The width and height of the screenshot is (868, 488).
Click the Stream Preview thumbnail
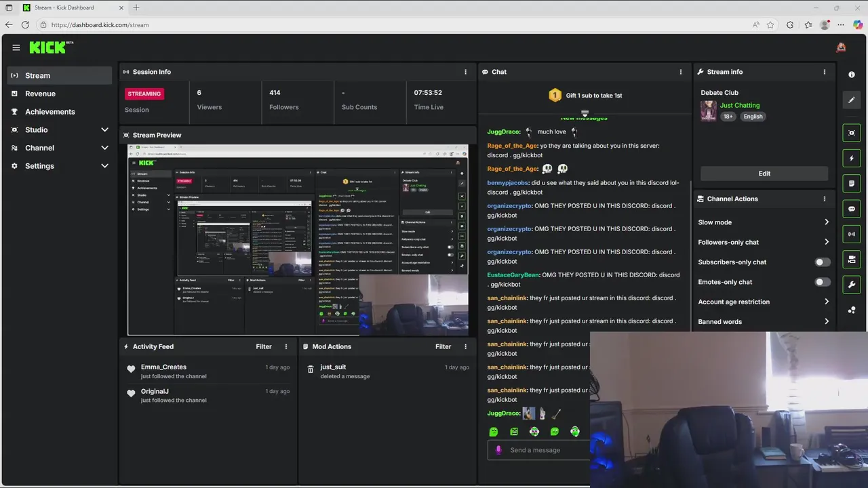[x=298, y=240]
